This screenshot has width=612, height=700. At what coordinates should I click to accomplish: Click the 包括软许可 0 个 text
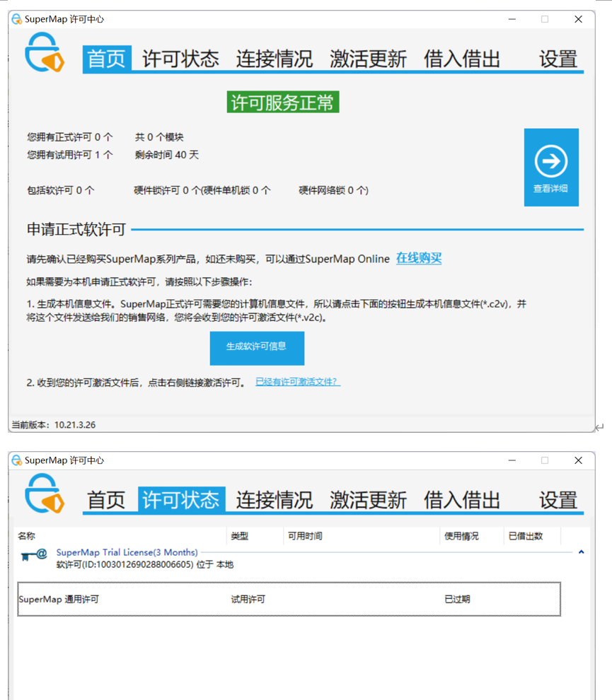[x=60, y=191]
